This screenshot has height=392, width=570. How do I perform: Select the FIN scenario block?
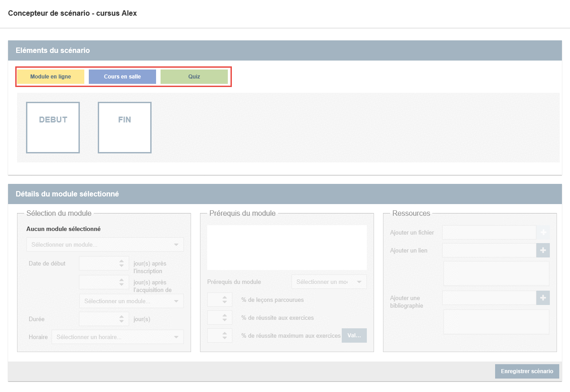tap(125, 127)
